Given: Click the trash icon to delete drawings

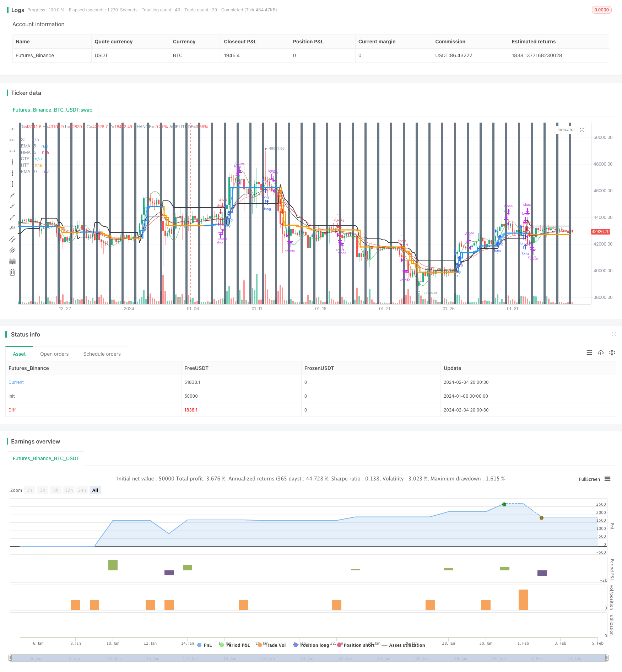Looking at the screenshot, I should coord(12,273).
